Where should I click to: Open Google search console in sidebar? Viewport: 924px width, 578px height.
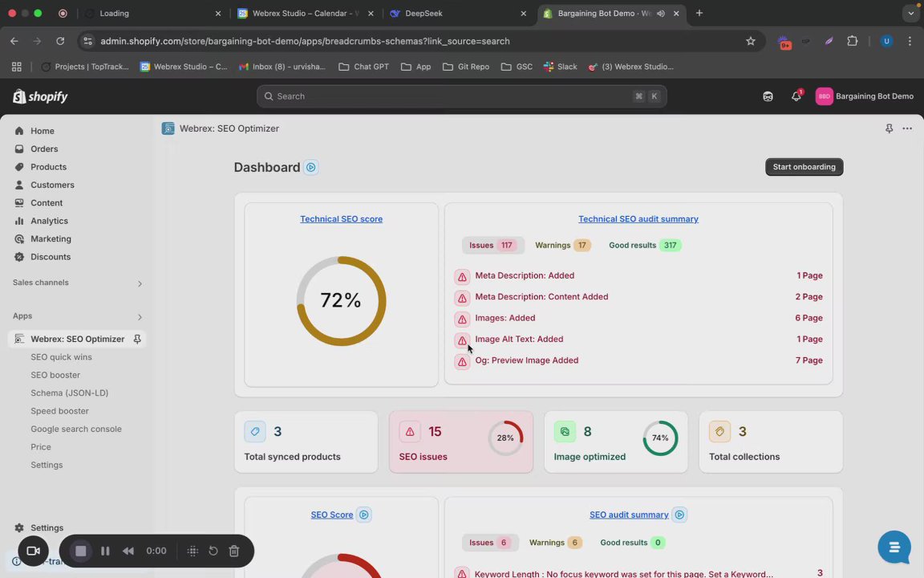coord(76,429)
